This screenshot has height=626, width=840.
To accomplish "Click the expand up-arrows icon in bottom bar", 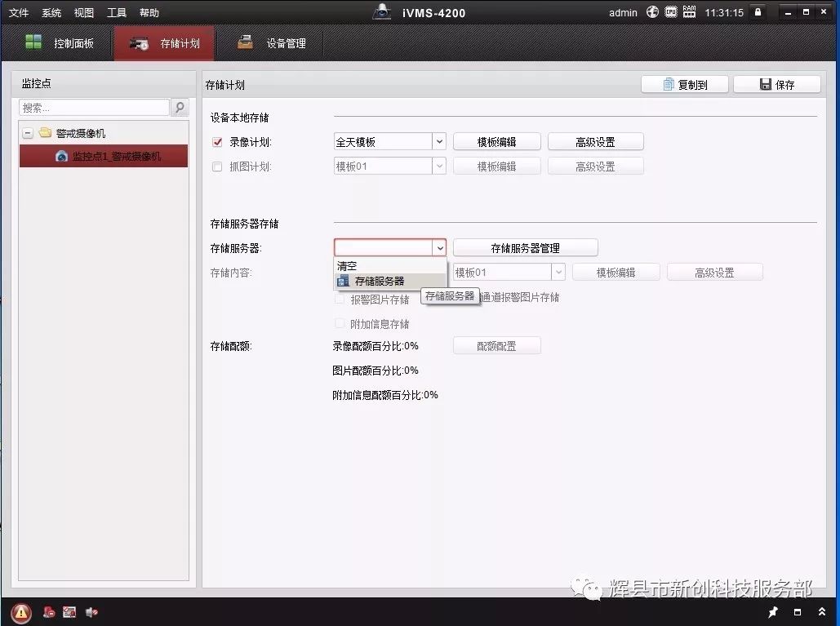I will tap(822, 611).
